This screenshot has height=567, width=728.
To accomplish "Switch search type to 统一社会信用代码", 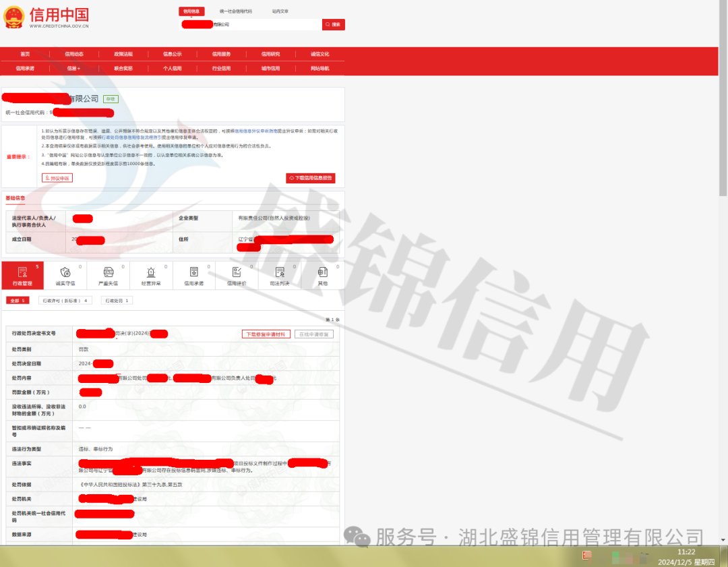I will 236,11.
